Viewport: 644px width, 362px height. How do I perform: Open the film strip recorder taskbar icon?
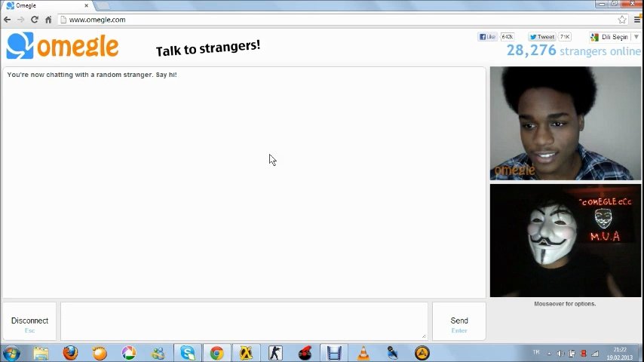pyautogui.click(x=334, y=353)
